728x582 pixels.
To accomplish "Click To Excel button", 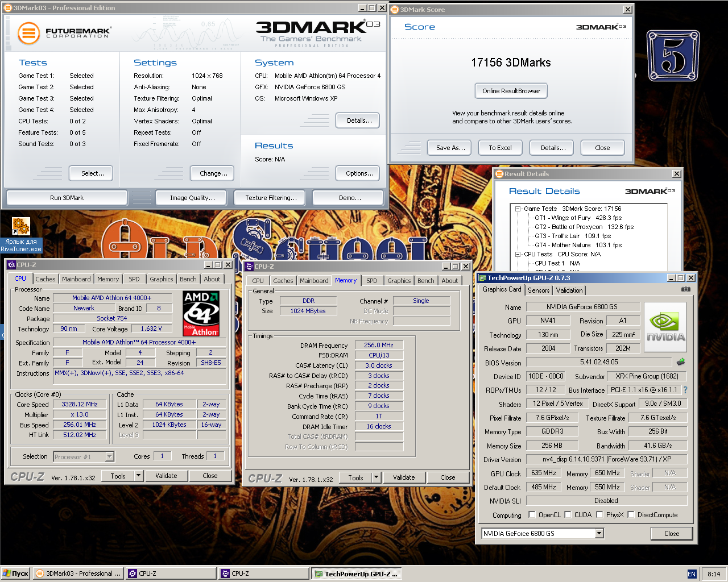I will (500, 148).
